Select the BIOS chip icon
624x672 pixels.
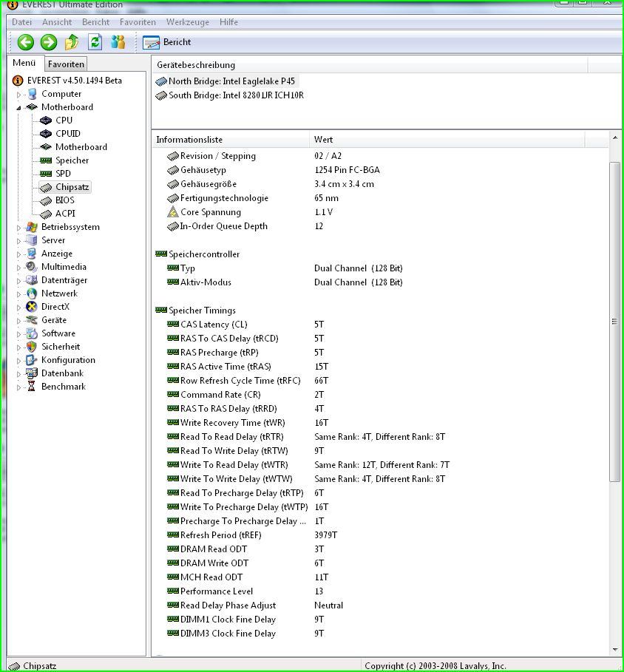[x=45, y=200]
